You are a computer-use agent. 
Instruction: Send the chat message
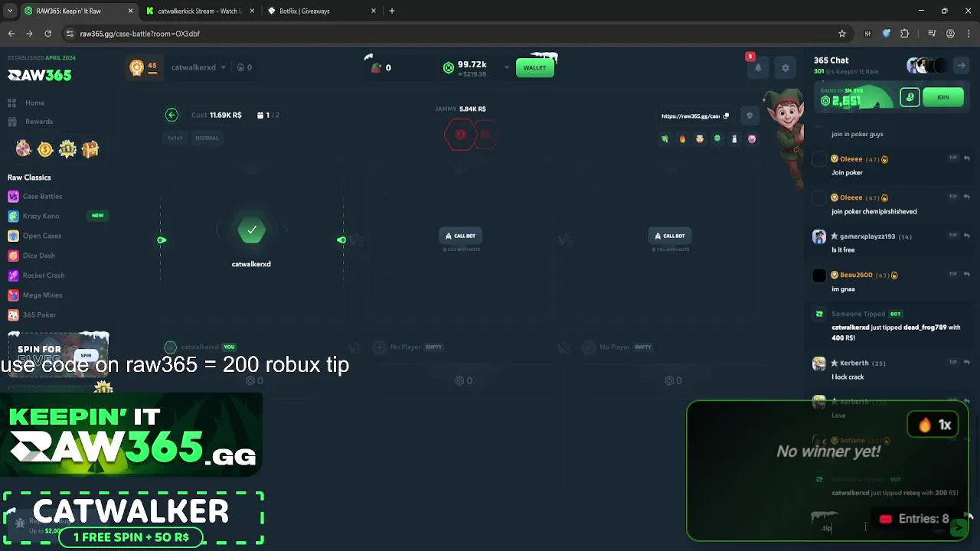pos(958,527)
